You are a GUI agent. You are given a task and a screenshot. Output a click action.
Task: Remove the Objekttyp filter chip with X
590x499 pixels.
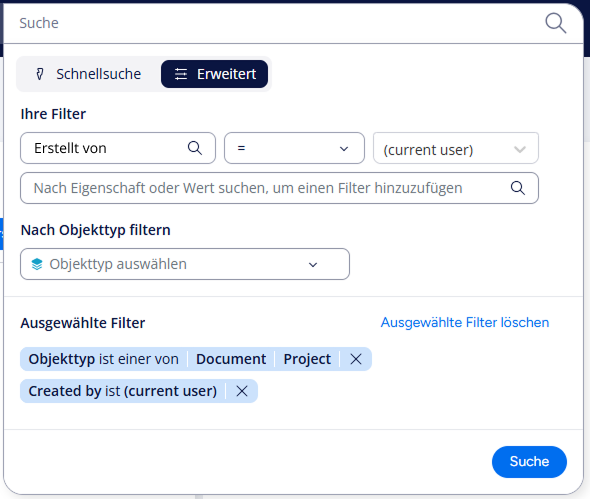(356, 359)
